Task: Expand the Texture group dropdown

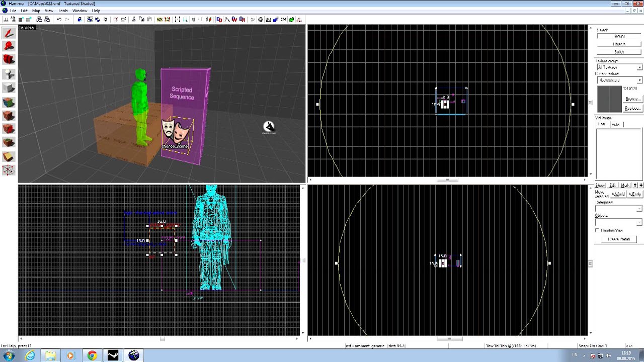Action: (639, 67)
